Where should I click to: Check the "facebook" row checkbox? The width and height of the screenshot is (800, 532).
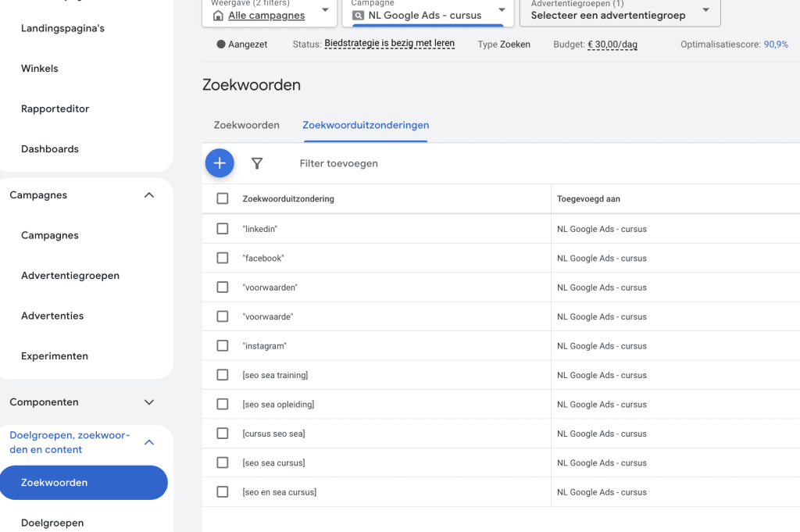tap(223, 258)
